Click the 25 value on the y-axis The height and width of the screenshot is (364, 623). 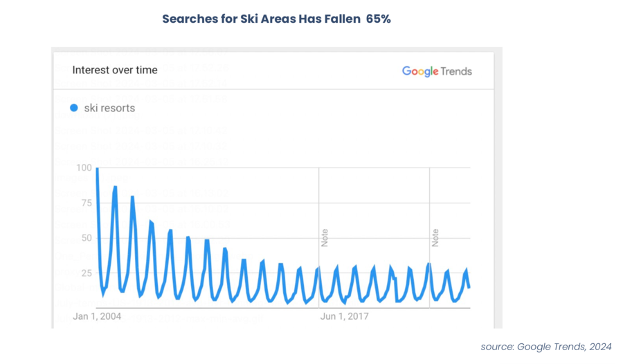click(x=86, y=273)
